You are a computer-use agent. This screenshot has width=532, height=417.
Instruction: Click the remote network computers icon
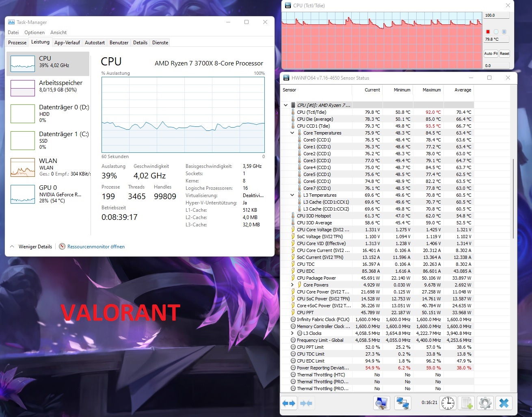coord(402,403)
